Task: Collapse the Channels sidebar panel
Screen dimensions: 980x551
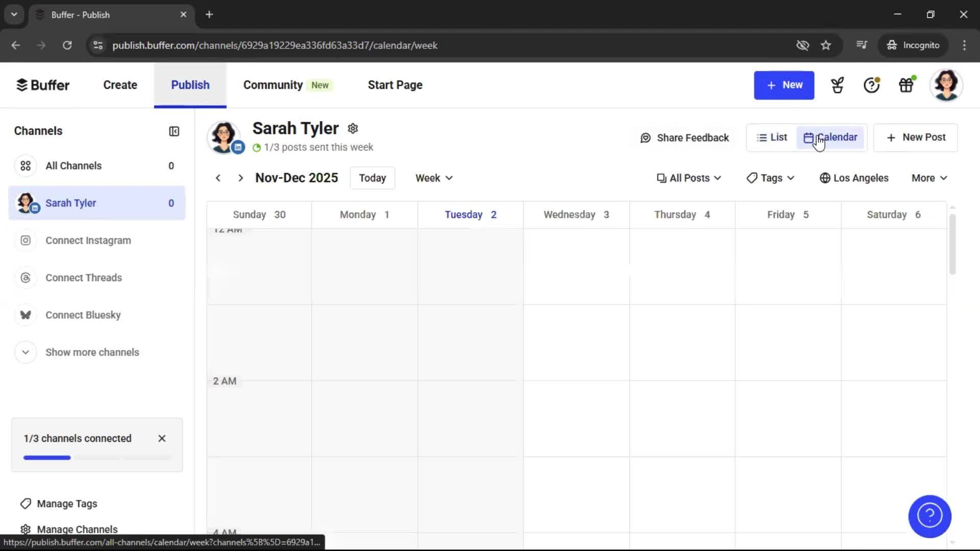Action: tap(174, 131)
